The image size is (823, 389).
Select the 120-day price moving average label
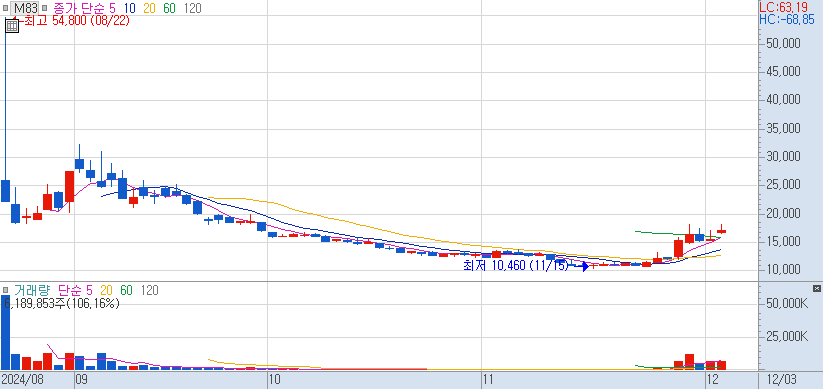[193, 8]
